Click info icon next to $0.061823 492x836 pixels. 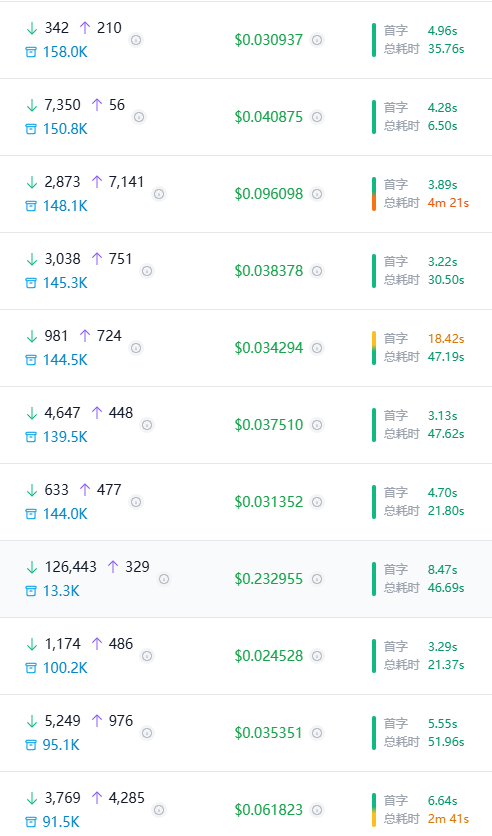pyautogui.click(x=317, y=810)
